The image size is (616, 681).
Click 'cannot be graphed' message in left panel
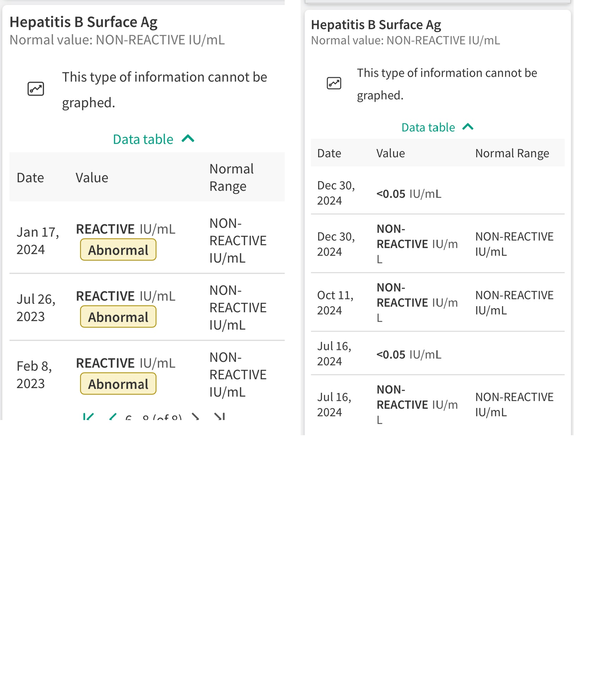click(x=164, y=90)
